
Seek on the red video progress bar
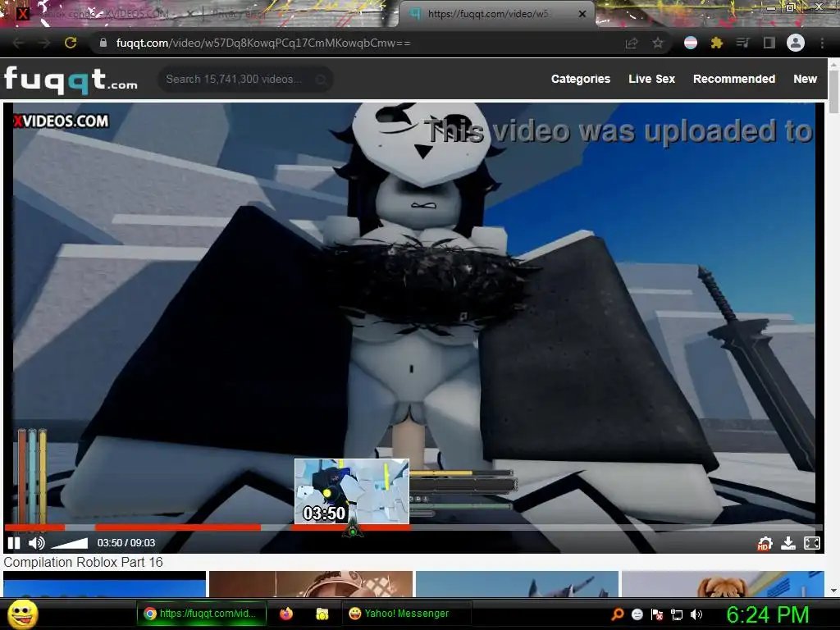click(x=413, y=527)
